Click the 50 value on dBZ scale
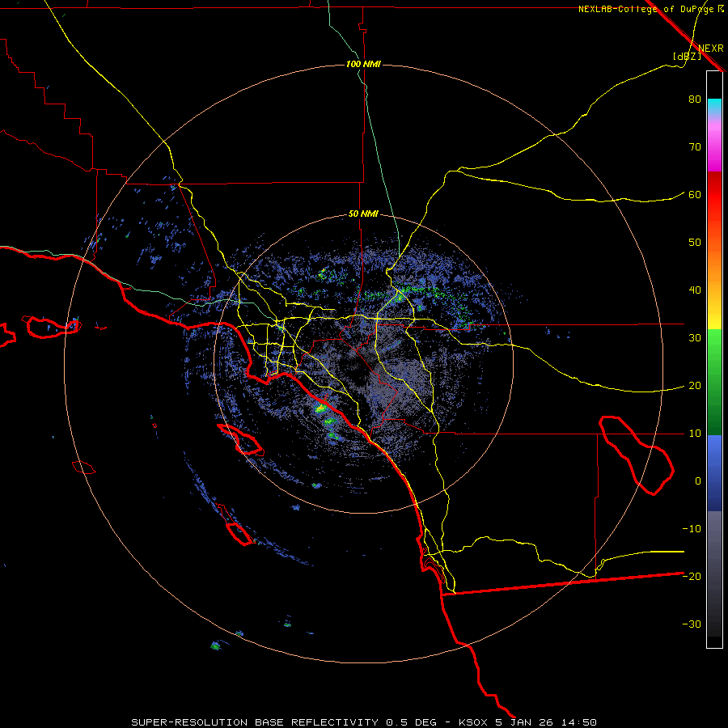 (x=695, y=243)
